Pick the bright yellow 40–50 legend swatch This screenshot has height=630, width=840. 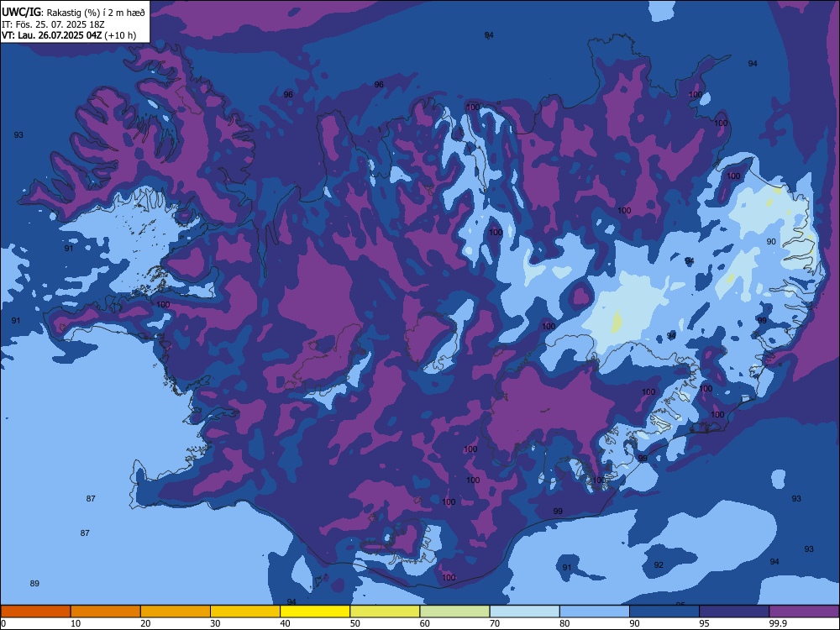point(315,612)
